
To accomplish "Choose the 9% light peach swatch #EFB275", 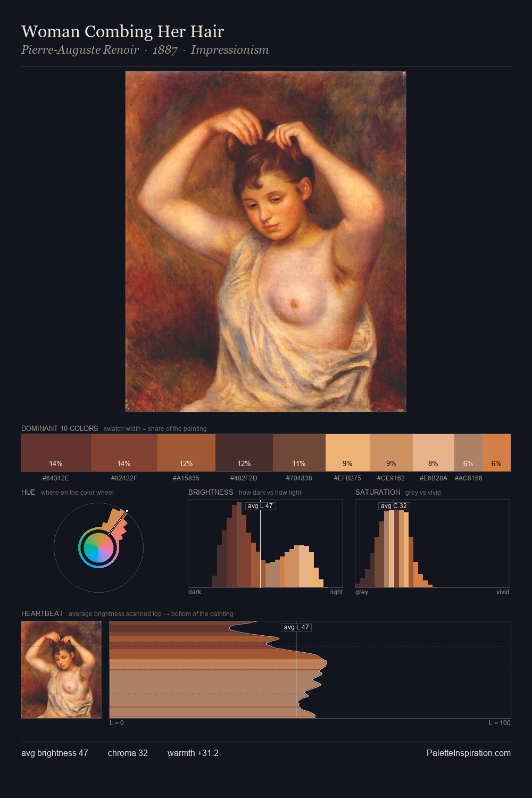I will coord(347,453).
